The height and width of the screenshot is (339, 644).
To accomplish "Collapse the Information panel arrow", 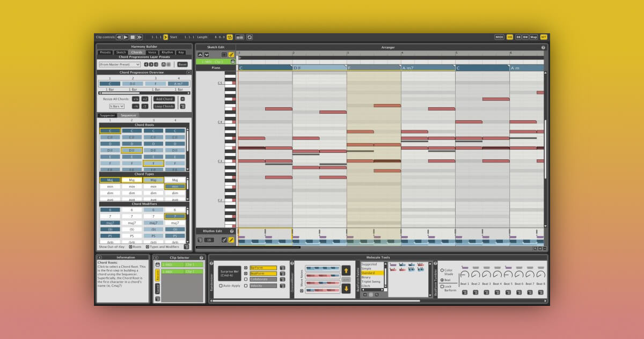I will click(100, 257).
